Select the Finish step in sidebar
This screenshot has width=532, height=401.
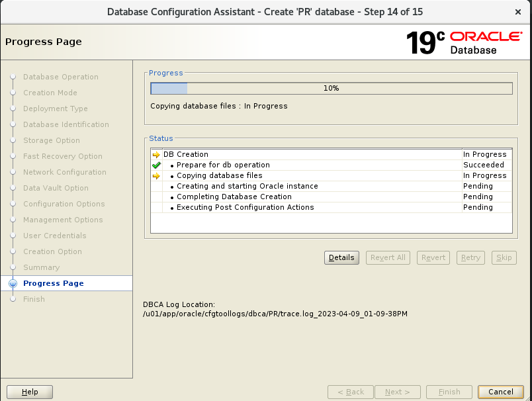pos(34,299)
